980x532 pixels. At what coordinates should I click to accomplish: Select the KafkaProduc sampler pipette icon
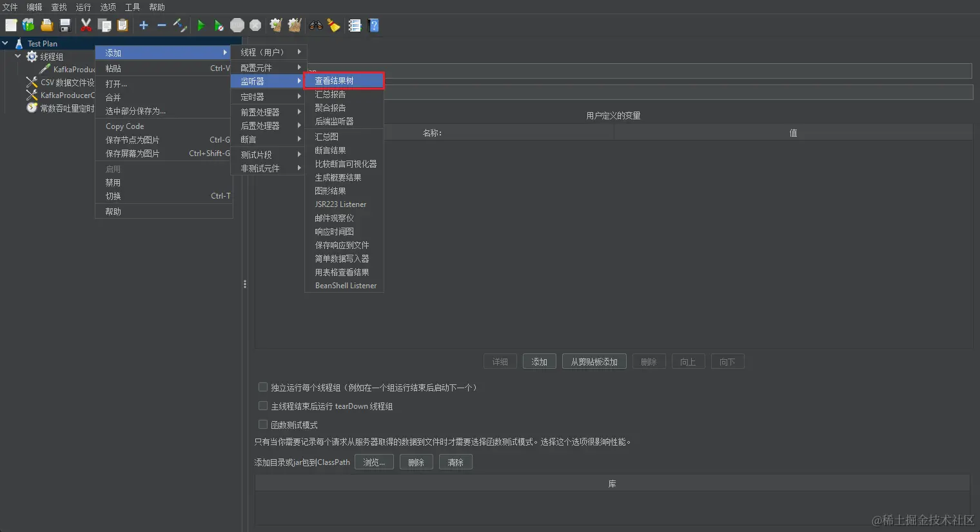44,70
